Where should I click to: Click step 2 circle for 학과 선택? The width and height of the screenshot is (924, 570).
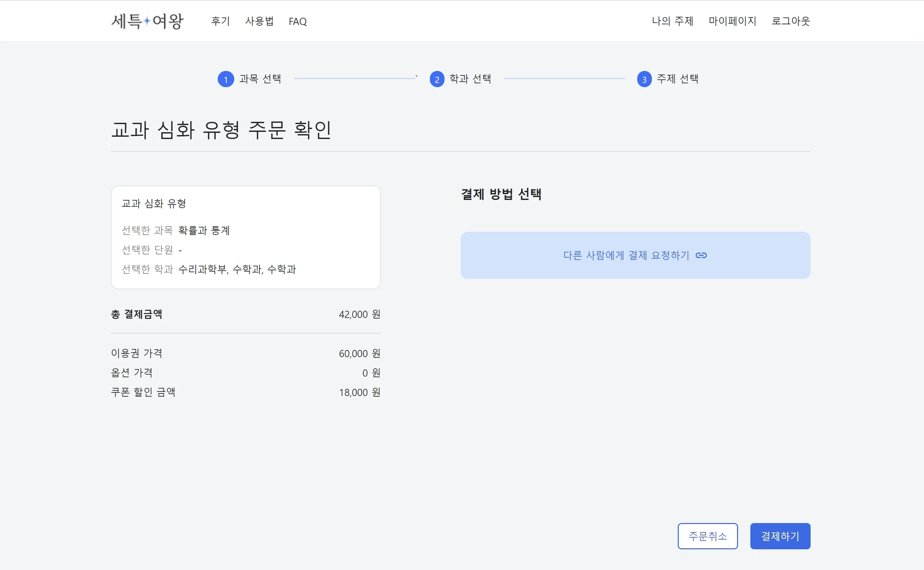tap(437, 79)
